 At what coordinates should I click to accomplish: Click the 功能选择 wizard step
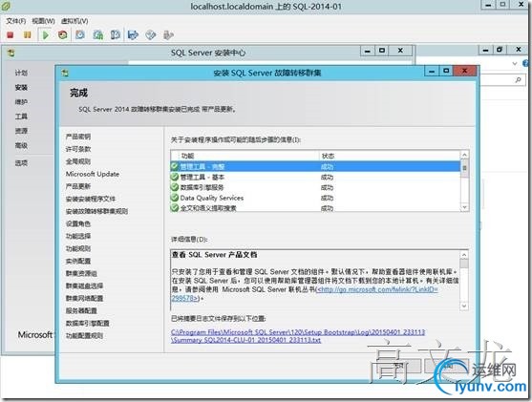click(x=78, y=236)
